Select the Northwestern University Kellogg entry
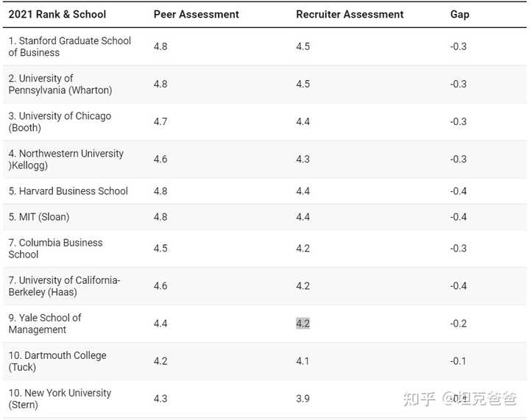Screen dimensions: 530x420 point(66,159)
